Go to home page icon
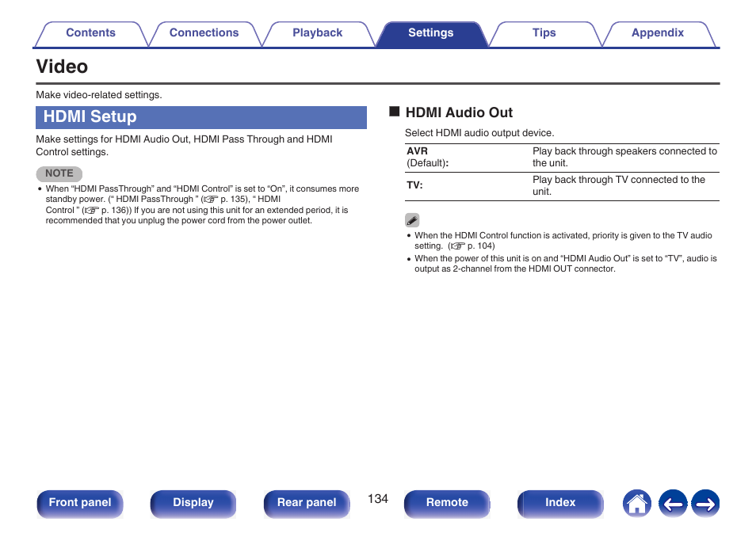This screenshot has width=756, height=533. [x=637, y=504]
